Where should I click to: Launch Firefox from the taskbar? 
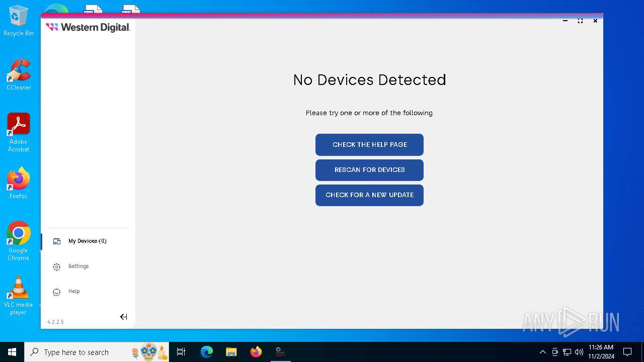coord(256,352)
